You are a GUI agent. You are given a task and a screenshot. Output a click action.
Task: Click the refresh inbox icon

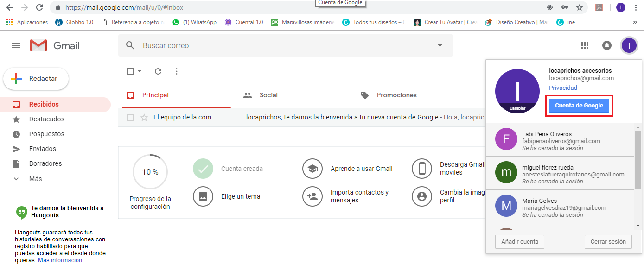pos(158,71)
